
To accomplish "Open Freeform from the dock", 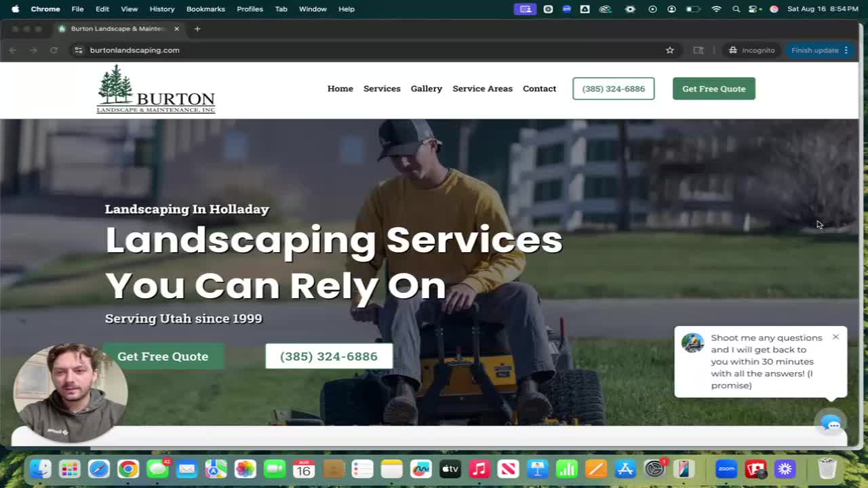I will (x=420, y=468).
